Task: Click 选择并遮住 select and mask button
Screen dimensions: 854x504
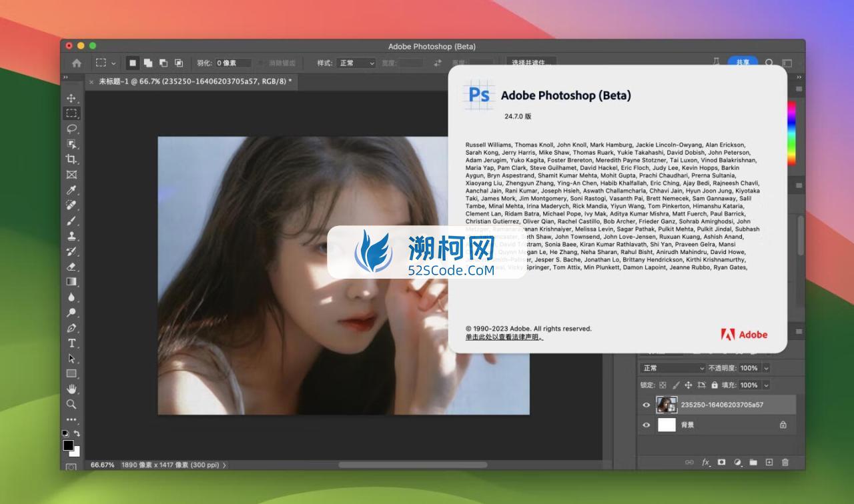Action: click(531, 63)
